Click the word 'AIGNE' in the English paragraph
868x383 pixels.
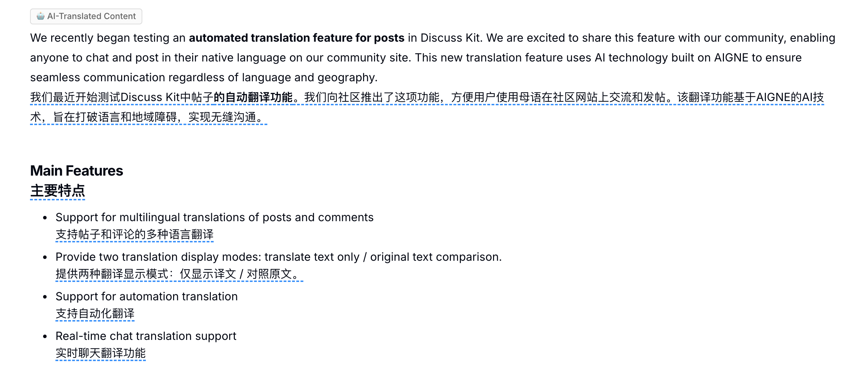coord(731,58)
